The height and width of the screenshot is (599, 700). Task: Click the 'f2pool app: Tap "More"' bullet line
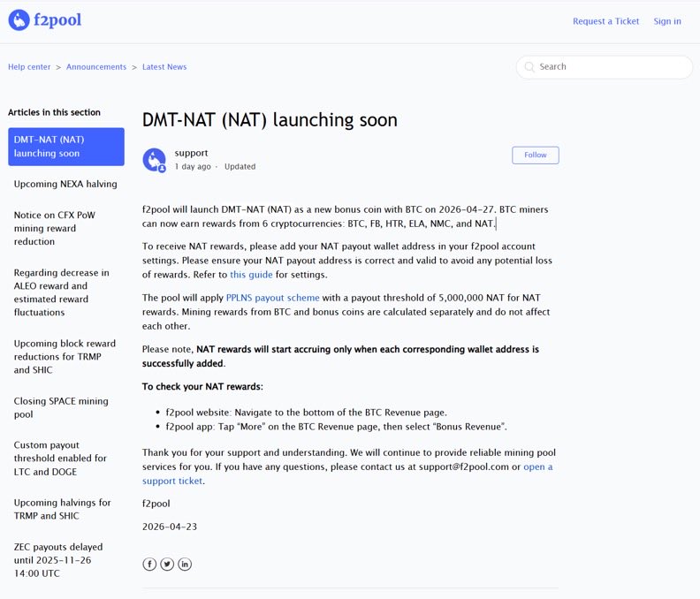point(336,427)
